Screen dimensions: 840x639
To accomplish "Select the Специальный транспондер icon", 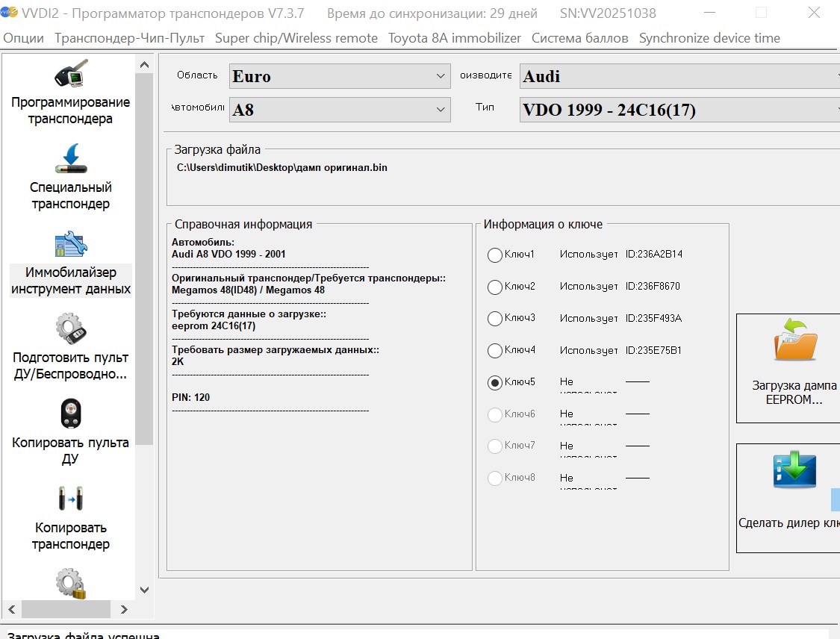I will pyautogui.click(x=70, y=159).
